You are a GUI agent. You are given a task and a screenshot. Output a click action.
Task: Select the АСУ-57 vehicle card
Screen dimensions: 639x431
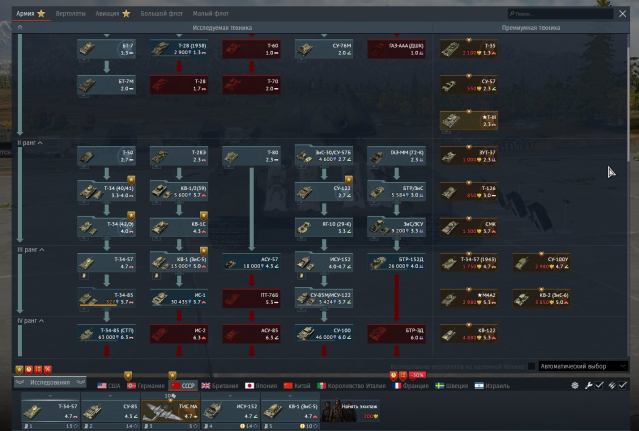251,262
